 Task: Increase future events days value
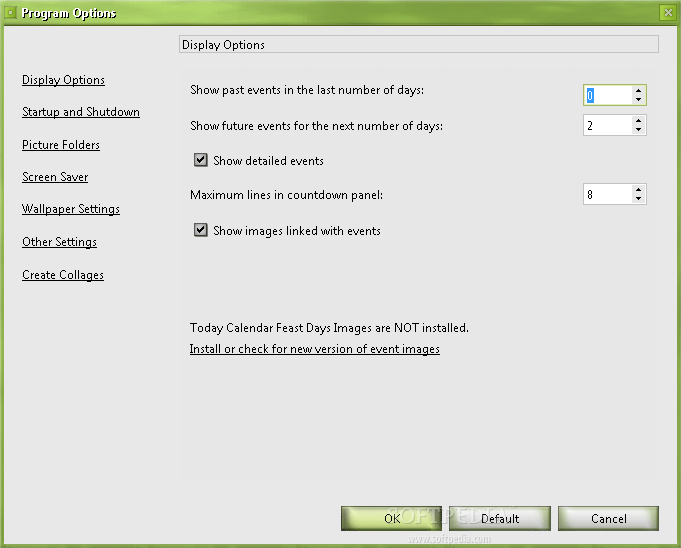click(638, 121)
